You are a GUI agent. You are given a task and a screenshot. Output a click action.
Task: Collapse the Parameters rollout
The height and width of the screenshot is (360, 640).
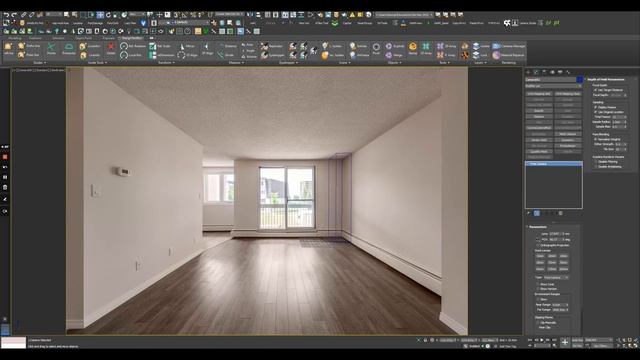(x=538, y=227)
